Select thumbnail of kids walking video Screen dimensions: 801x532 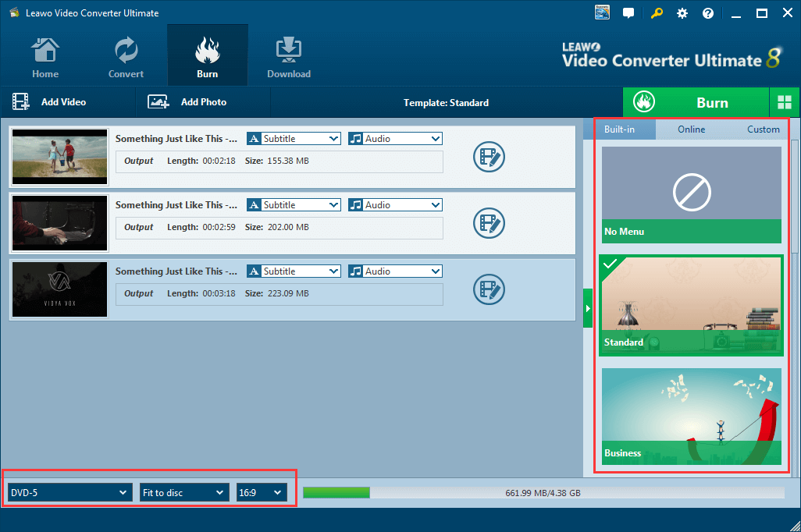(x=60, y=157)
